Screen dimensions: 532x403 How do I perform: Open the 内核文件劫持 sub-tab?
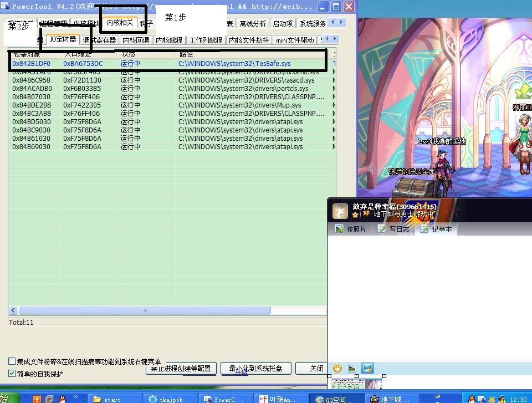pos(249,40)
